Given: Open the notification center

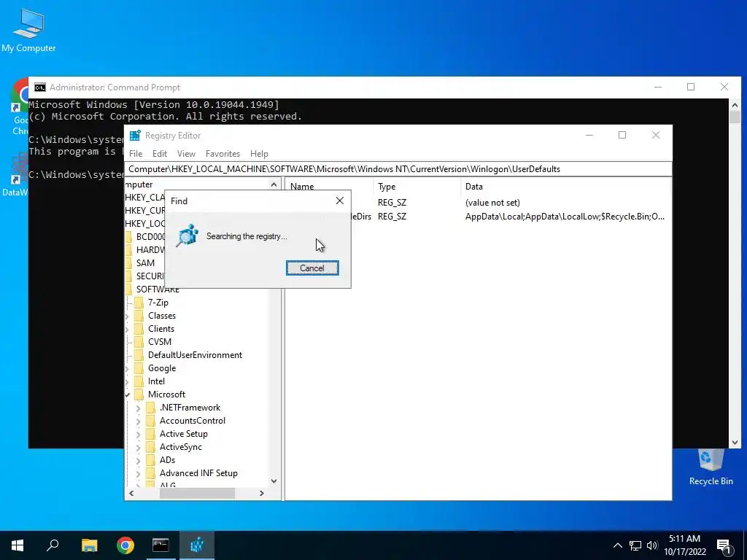Looking at the screenshot, I should [x=724, y=546].
